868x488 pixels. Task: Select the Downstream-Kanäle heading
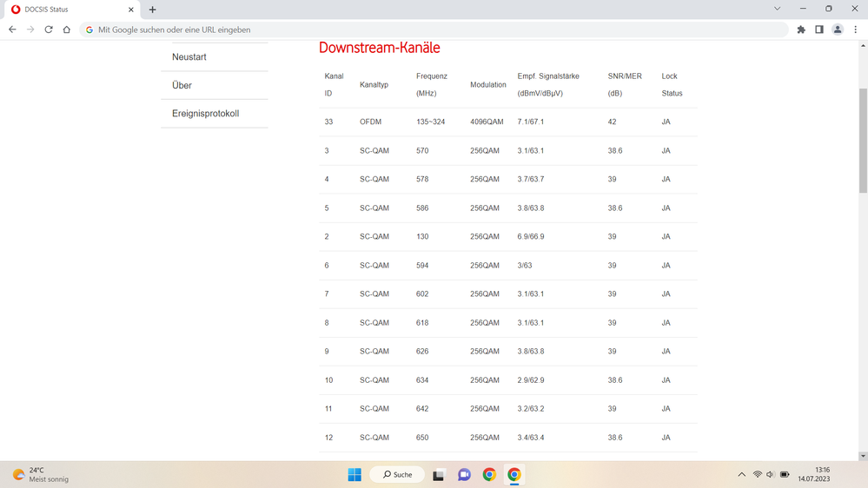(379, 48)
